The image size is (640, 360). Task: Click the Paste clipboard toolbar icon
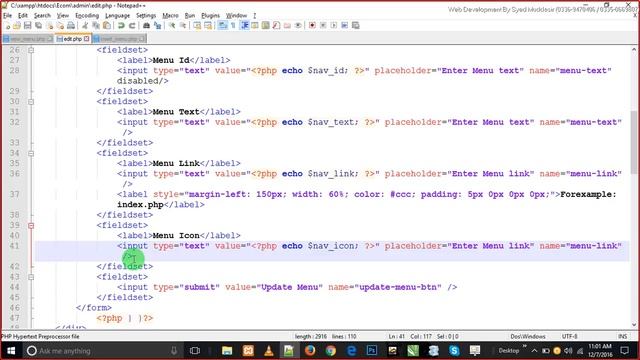coord(107,25)
